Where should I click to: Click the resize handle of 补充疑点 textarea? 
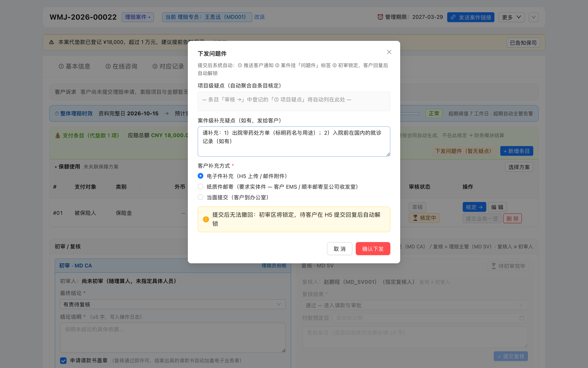[x=388, y=154]
